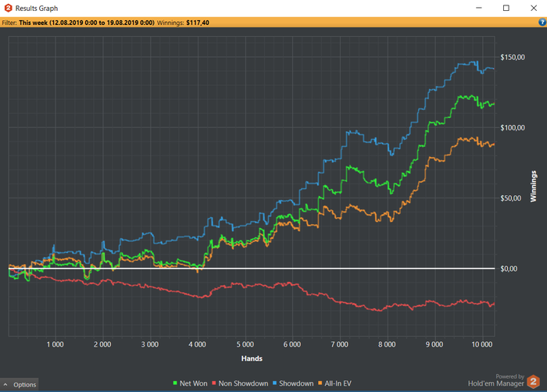
Task: Toggle the All-In EV legend entry
Action: (x=334, y=383)
